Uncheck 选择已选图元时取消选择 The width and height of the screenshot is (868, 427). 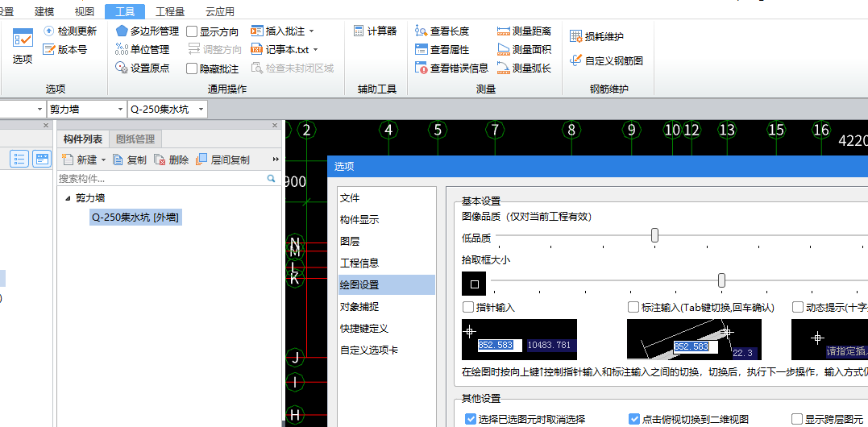pyautogui.click(x=471, y=419)
